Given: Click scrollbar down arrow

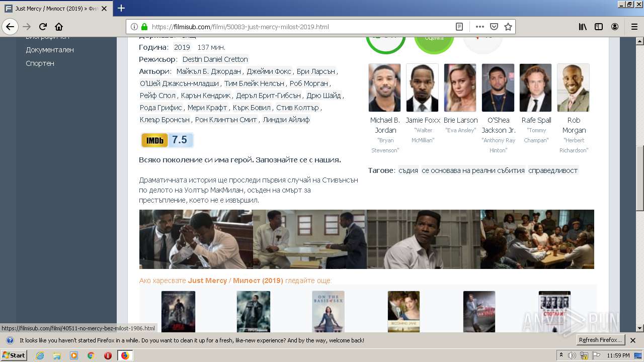Looking at the screenshot, I should [x=639, y=328].
